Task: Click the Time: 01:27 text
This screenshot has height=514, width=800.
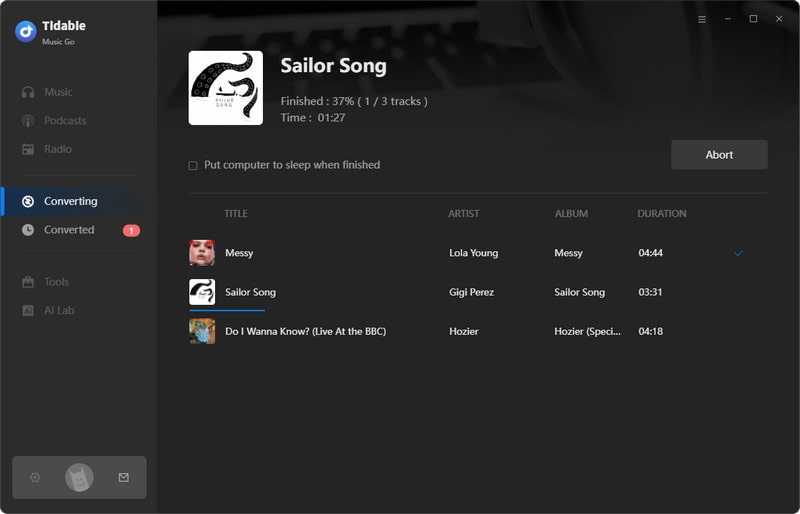Action: coord(313,117)
